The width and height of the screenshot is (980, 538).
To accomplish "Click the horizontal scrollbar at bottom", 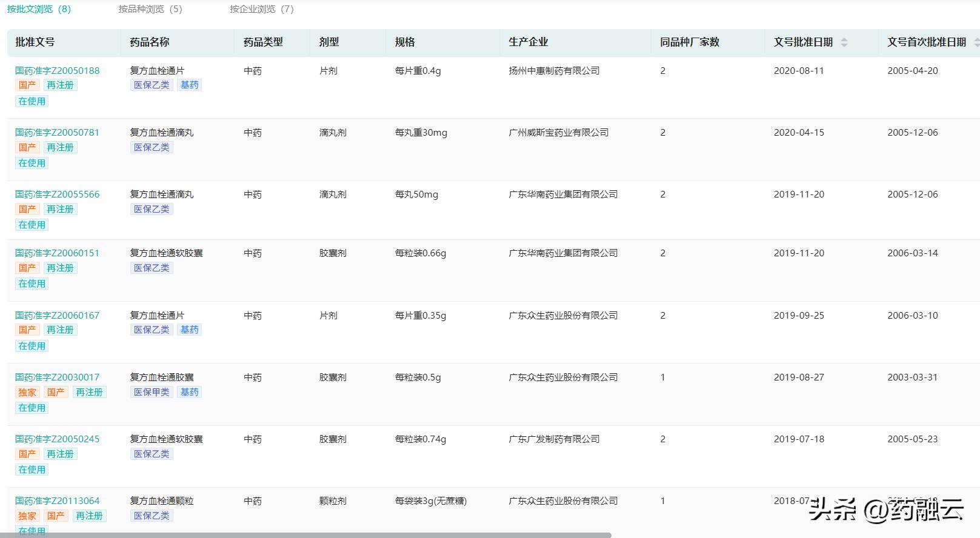I will click(x=305, y=535).
